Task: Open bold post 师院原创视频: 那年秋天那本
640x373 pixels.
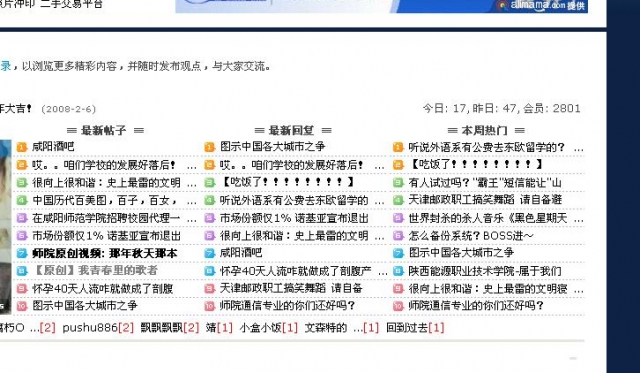Action: (x=104, y=253)
